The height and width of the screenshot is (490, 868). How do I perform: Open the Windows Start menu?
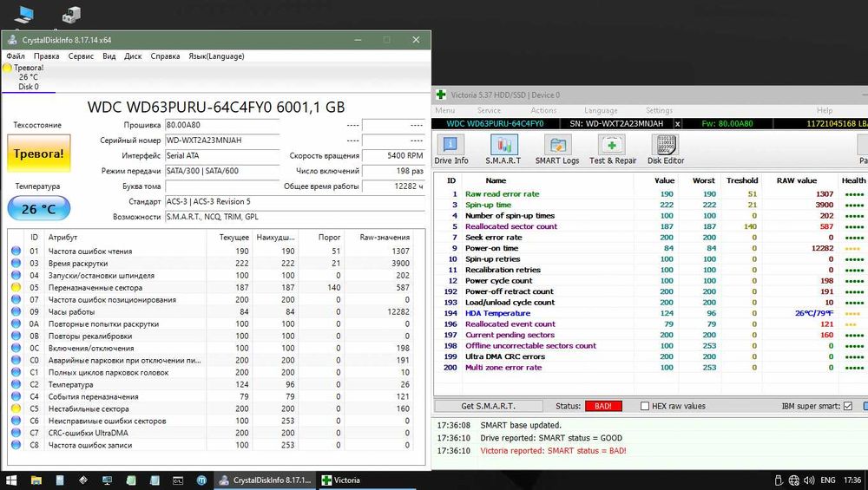[11, 480]
